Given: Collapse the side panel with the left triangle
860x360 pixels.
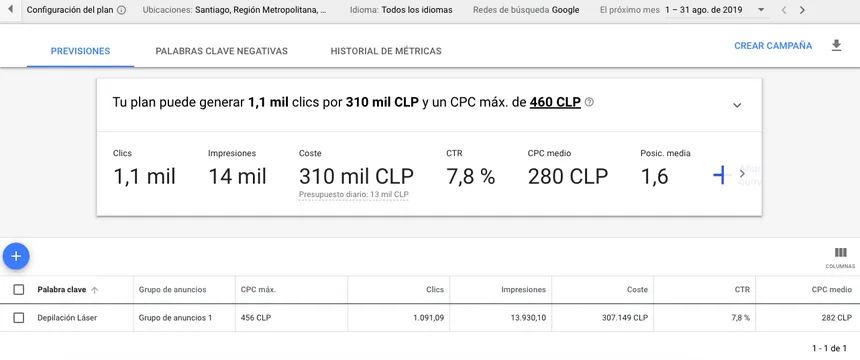Looking at the screenshot, I should [x=10, y=10].
